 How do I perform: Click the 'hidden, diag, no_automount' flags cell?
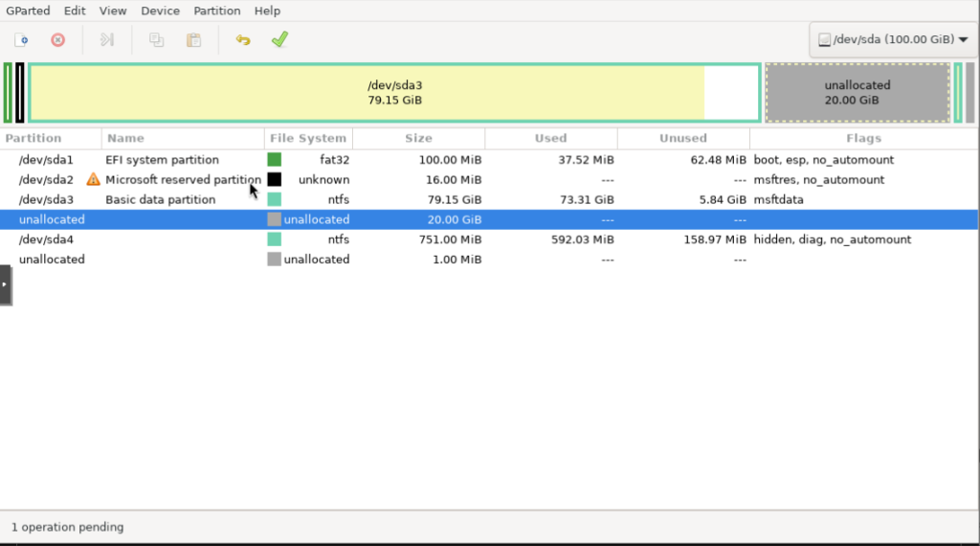point(832,239)
